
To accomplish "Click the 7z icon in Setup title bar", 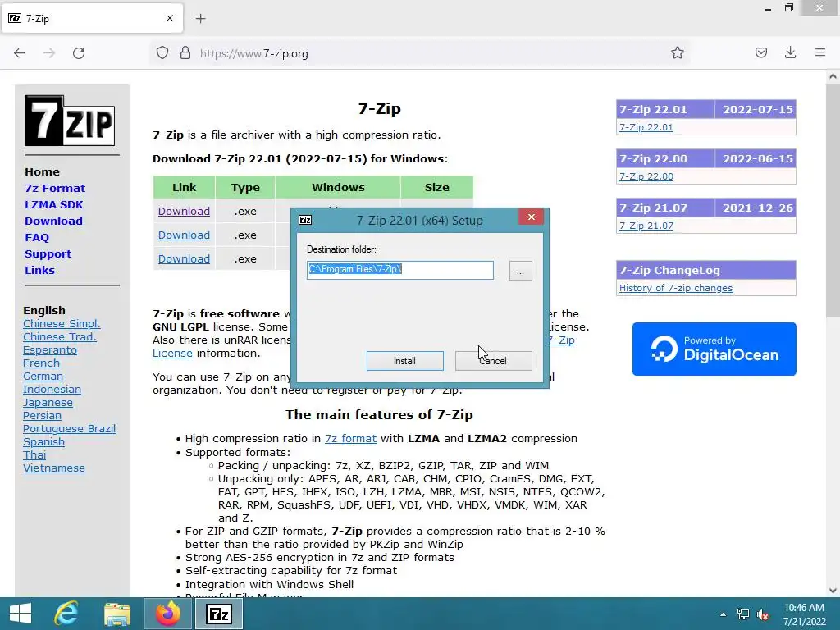I will pos(305,220).
